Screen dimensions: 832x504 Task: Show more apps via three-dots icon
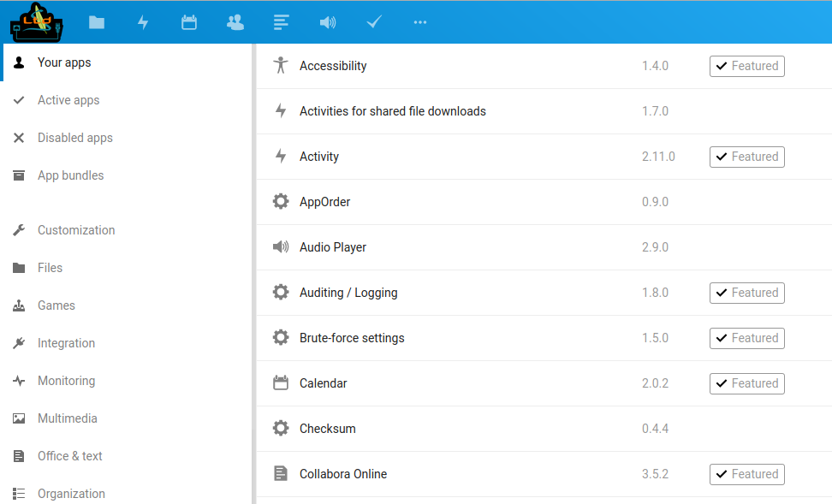[420, 22]
